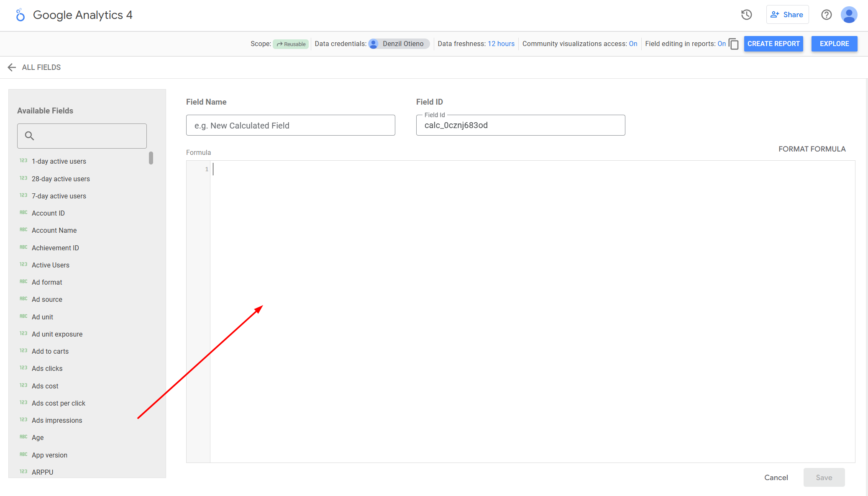Select the App version field
This screenshot has height=496, width=868.
[x=49, y=455]
